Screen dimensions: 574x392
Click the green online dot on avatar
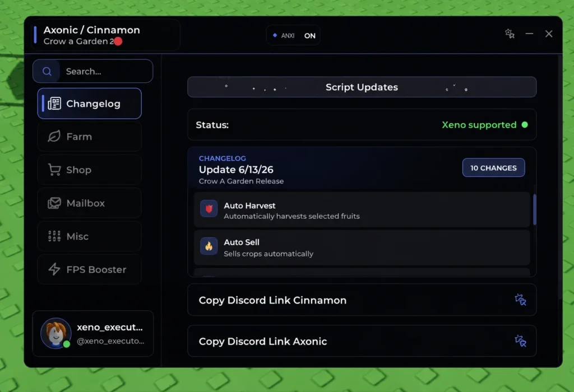point(66,344)
